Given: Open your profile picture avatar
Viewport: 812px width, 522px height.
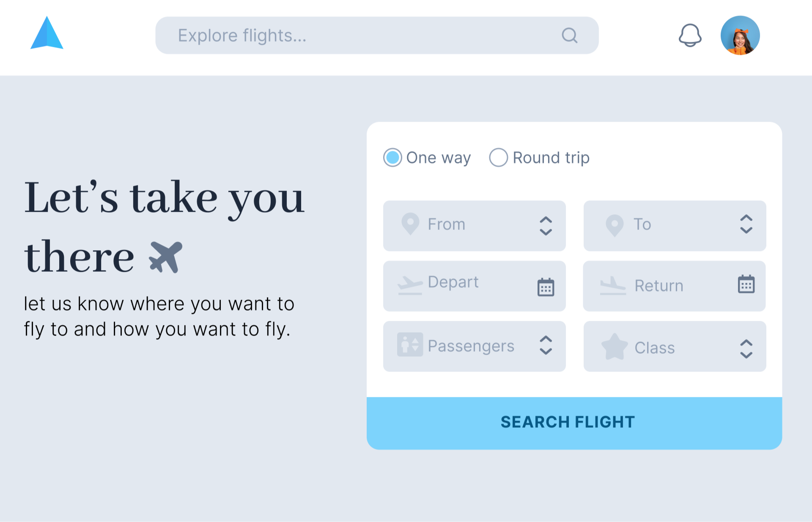Looking at the screenshot, I should 740,35.
